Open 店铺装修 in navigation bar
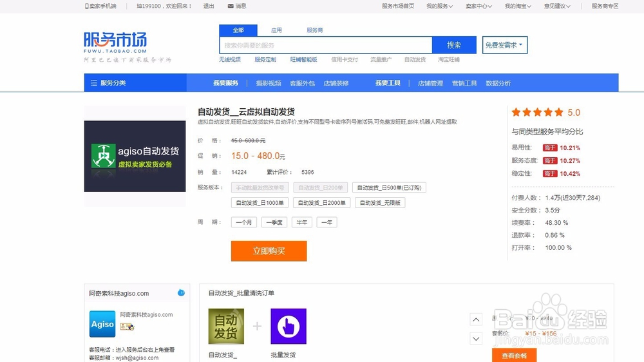 [x=336, y=83]
